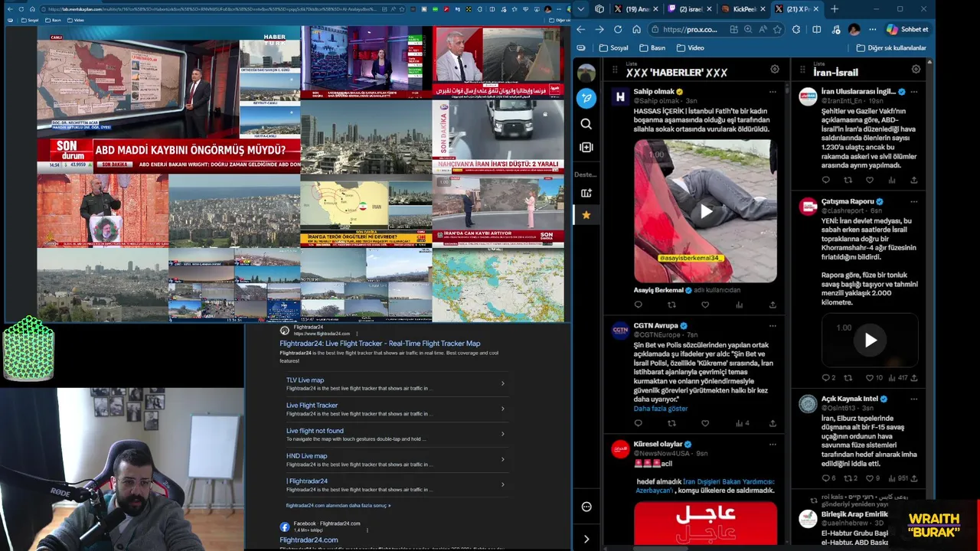Click the home button in Edge toolbar
The width and height of the screenshot is (980, 551).
click(636, 29)
